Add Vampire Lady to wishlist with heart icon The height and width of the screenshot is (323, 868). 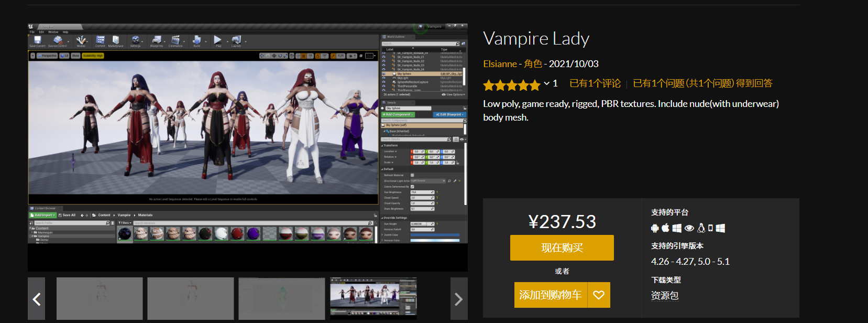(599, 295)
